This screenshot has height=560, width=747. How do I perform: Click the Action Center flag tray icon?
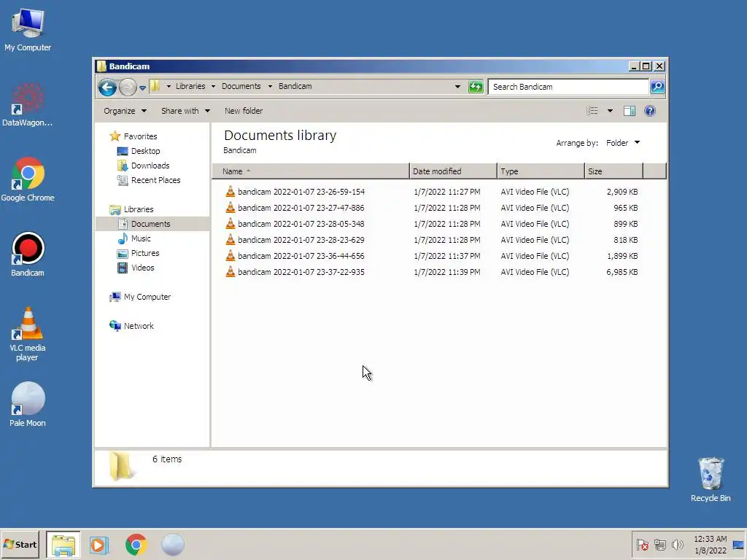642,545
